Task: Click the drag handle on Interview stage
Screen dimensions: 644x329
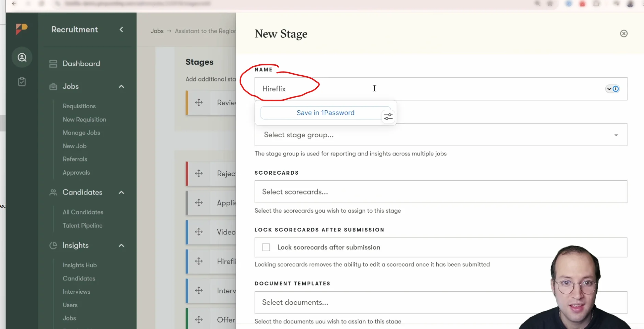Action: click(x=199, y=290)
